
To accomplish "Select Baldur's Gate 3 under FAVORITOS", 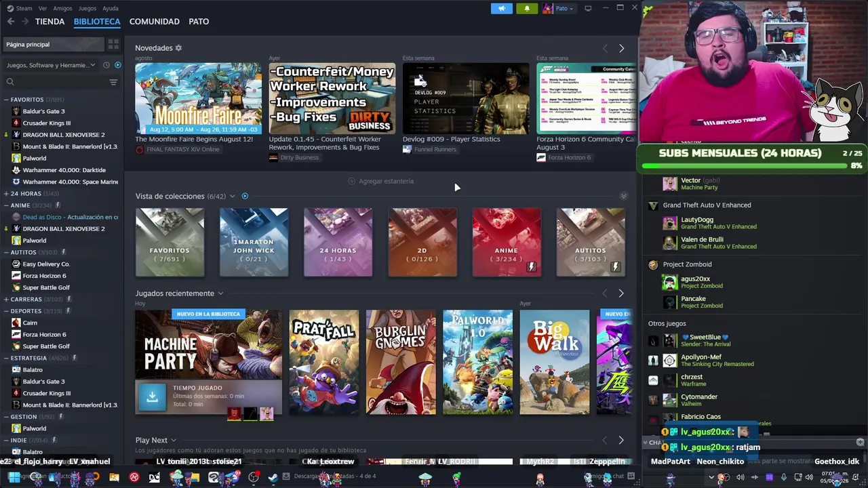I will [x=43, y=111].
